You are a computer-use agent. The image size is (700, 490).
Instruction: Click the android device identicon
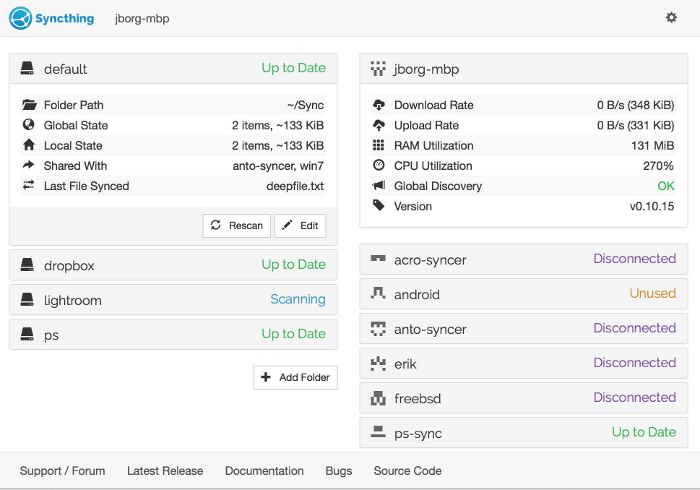pyautogui.click(x=378, y=294)
